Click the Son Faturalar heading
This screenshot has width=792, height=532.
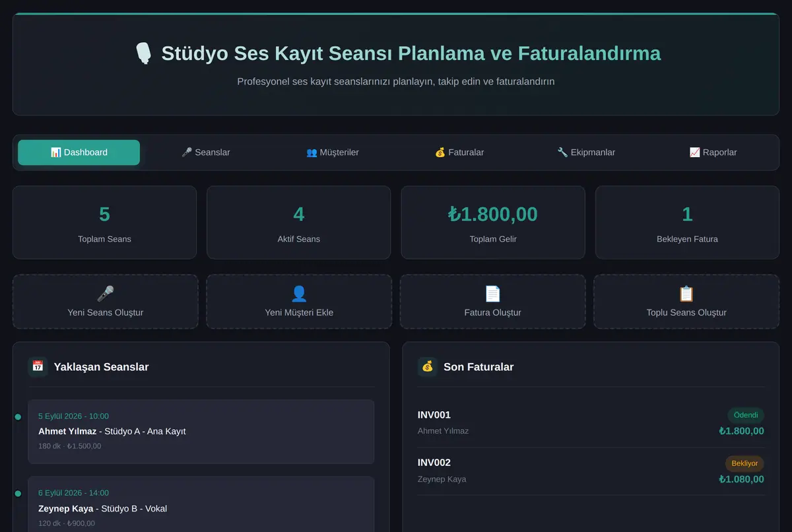478,367
